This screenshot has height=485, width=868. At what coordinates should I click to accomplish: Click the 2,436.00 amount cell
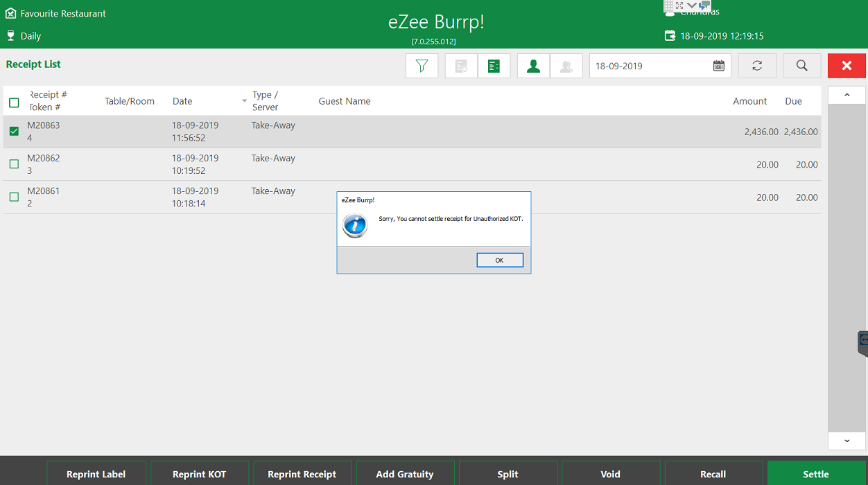click(761, 132)
